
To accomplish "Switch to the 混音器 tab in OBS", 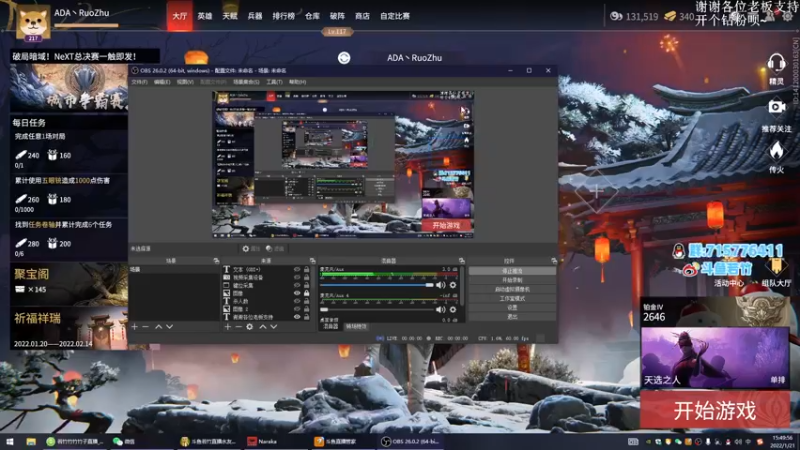I will tap(330, 327).
